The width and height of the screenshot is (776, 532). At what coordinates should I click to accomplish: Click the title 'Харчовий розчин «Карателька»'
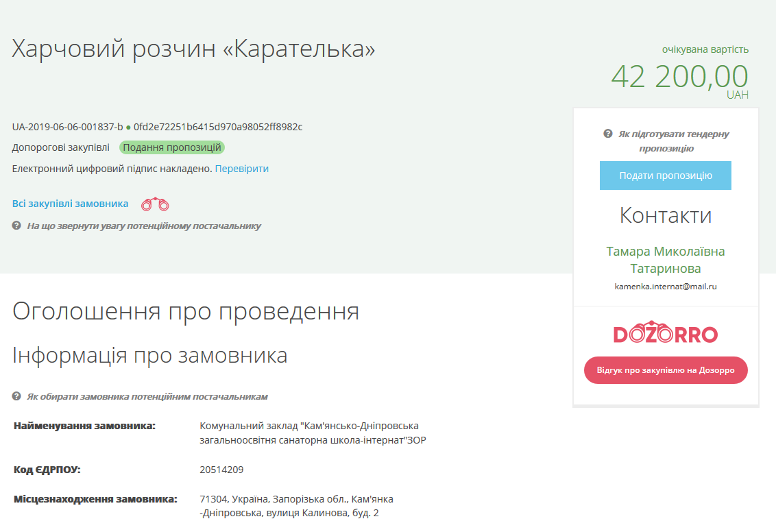(194, 49)
